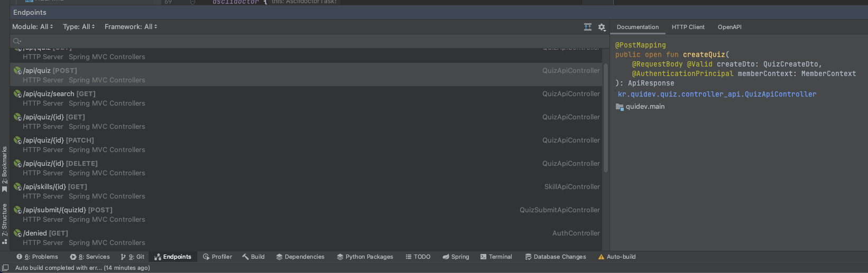
Task: Click the Spring icon of /api/quiz/{id} [DELETE] row
Action: point(17,164)
